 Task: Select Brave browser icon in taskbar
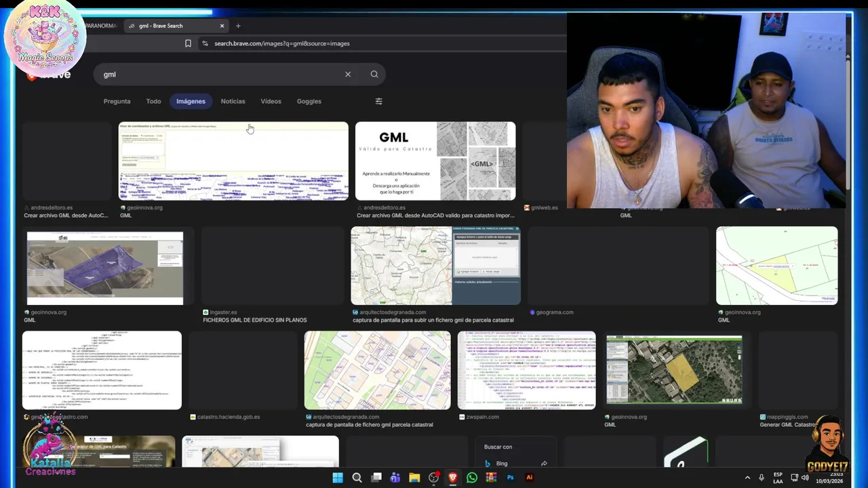click(x=453, y=478)
